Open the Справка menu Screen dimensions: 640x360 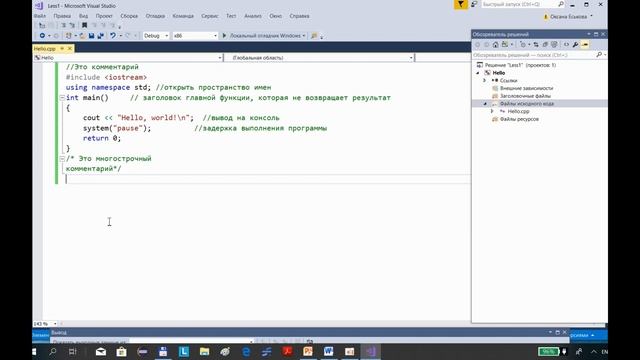click(299, 16)
